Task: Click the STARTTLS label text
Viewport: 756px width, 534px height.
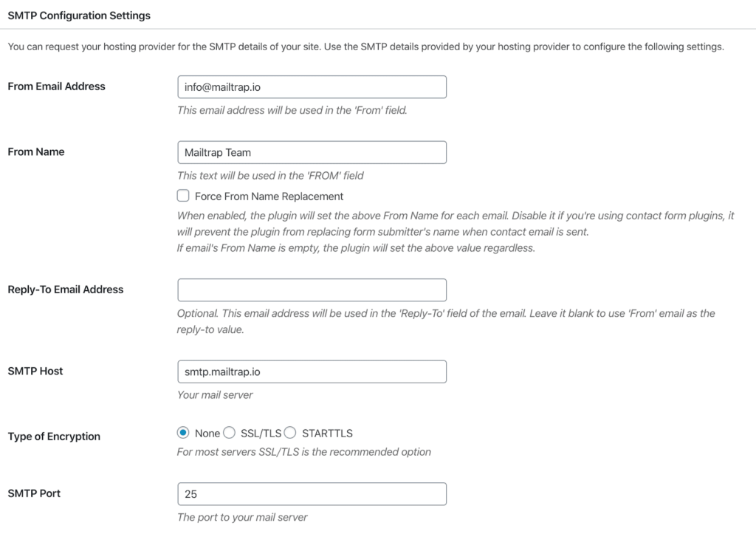Action: pos(327,433)
